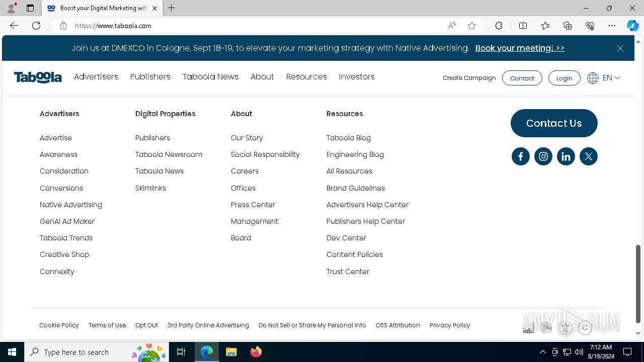
Task: Open Advertisers Help Center link
Action: 367,205
